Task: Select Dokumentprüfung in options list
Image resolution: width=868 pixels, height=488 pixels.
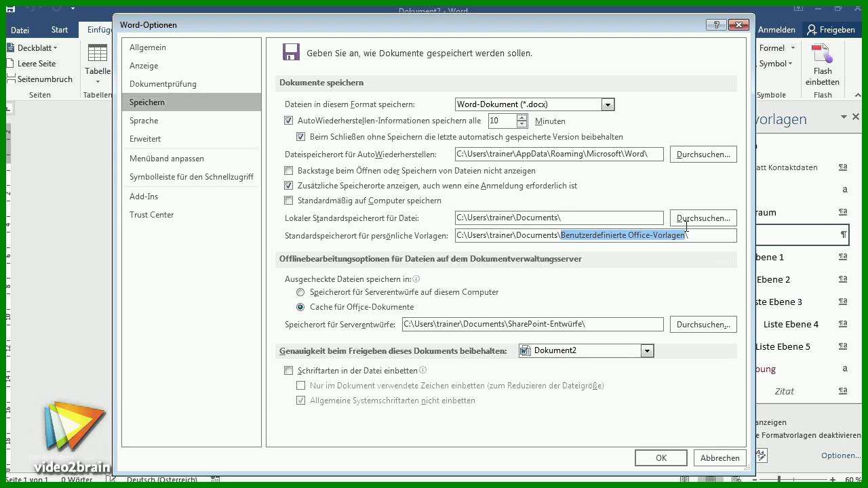Action: point(191,84)
